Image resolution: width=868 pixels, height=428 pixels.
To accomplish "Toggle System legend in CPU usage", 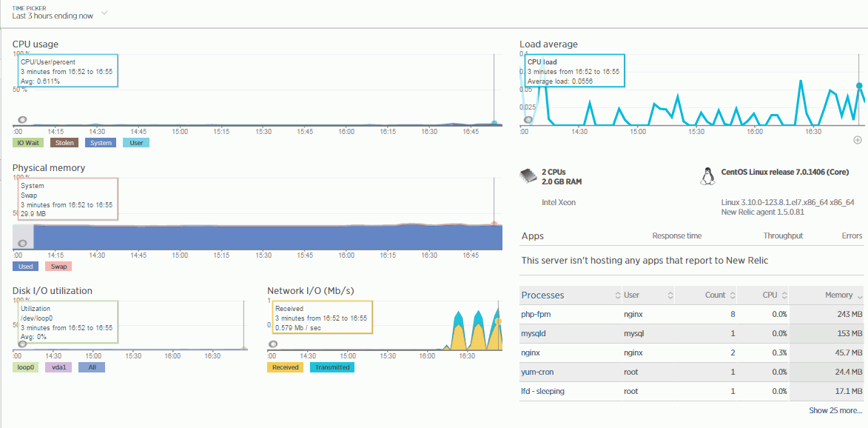I will coord(100,143).
